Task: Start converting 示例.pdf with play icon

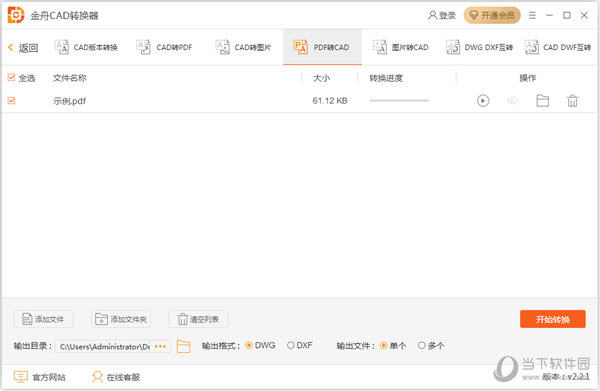Action: click(x=483, y=101)
